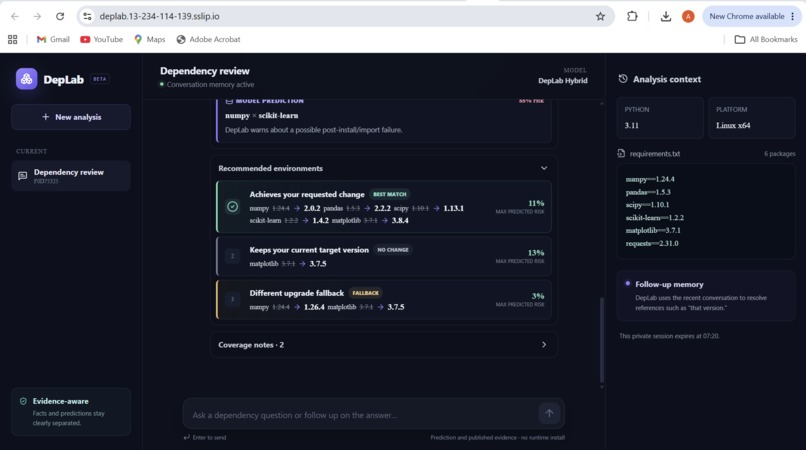806x450 pixels.
Task: Click the DepLab Hybrid model label
Action: click(x=563, y=80)
